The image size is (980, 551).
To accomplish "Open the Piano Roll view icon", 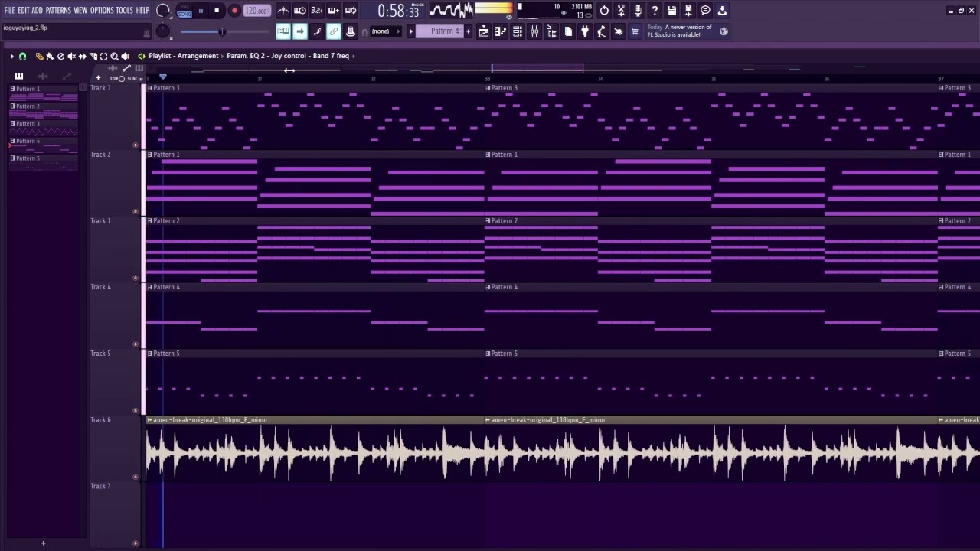I will point(500,31).
